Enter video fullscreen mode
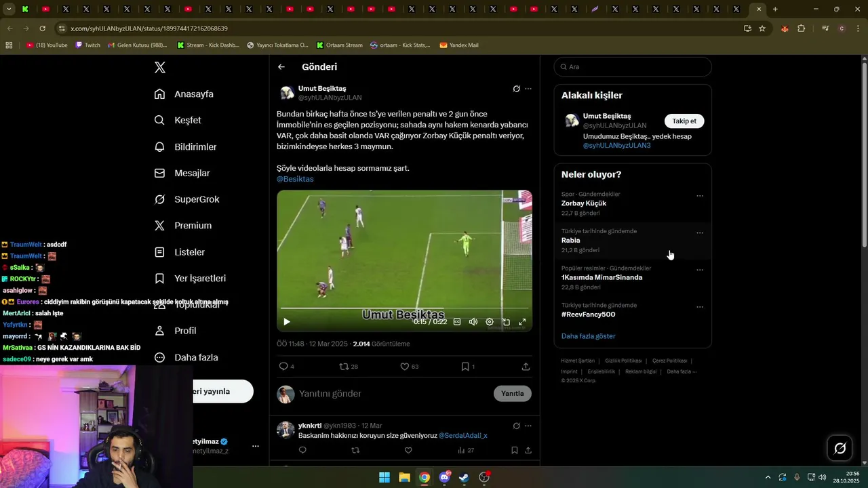 (x=522, y=322)
